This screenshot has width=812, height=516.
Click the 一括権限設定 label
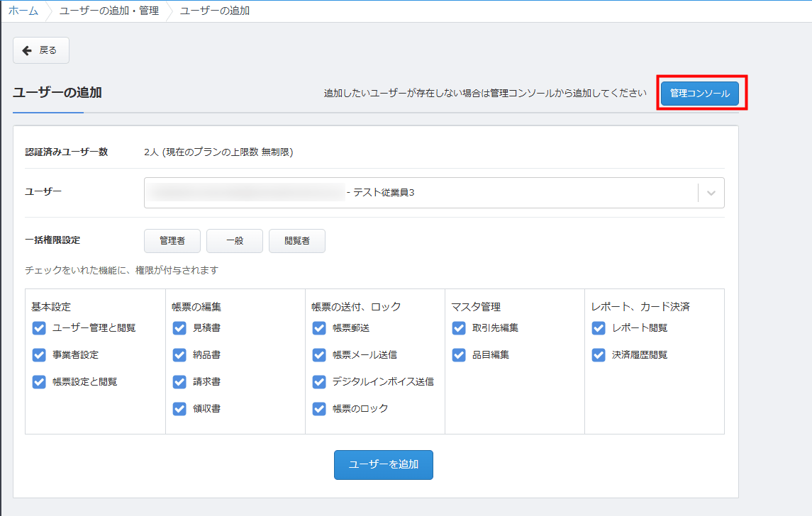coord(52,240)
